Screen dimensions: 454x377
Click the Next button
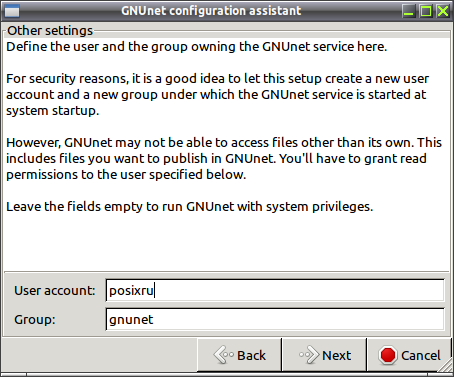click(324, 355)
